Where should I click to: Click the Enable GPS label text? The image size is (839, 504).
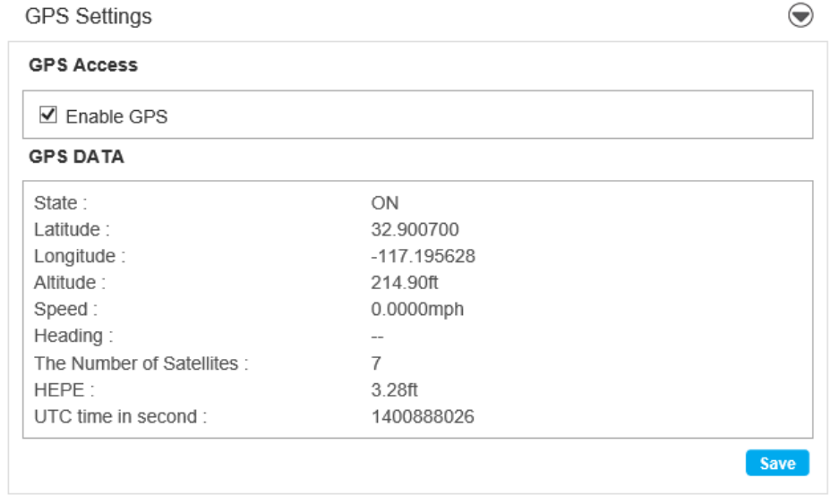coord(116,116)
